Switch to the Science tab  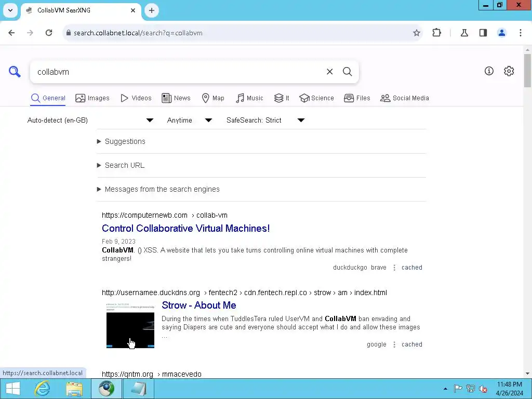tap(316, 98)
